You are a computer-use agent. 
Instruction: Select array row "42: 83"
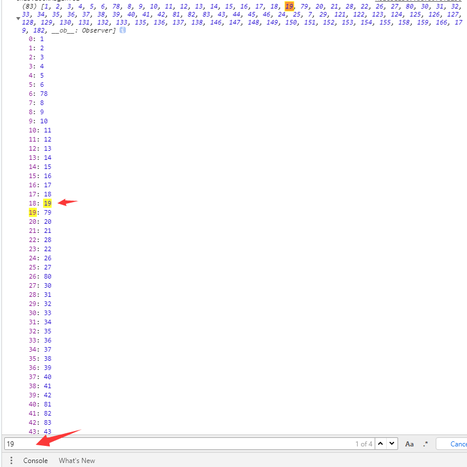(x=40, y=423)
